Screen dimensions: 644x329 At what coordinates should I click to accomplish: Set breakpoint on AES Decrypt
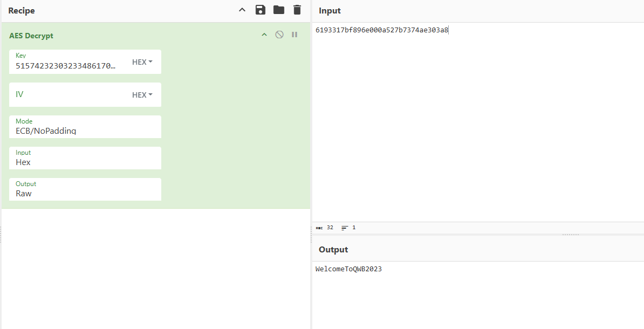tap(294, 35)
